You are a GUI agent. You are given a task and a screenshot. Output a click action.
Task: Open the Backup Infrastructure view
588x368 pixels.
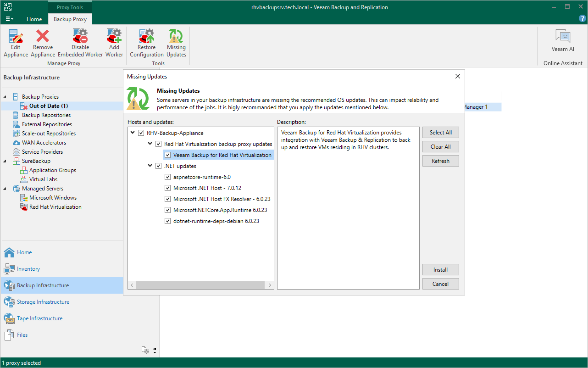point(61,285)
